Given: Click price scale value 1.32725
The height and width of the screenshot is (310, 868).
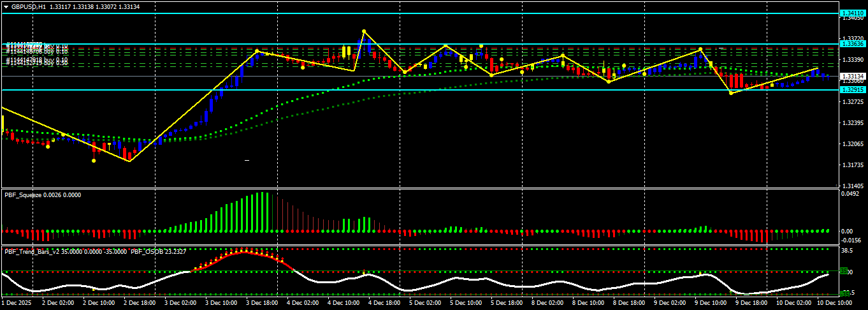Looking at the screenshot, I should (x=853, y=101).
